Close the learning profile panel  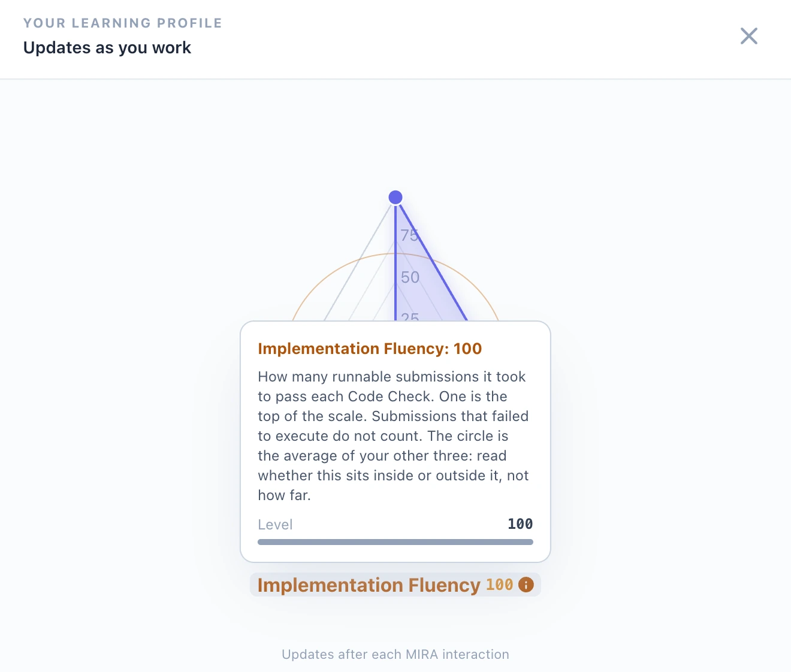748,36
